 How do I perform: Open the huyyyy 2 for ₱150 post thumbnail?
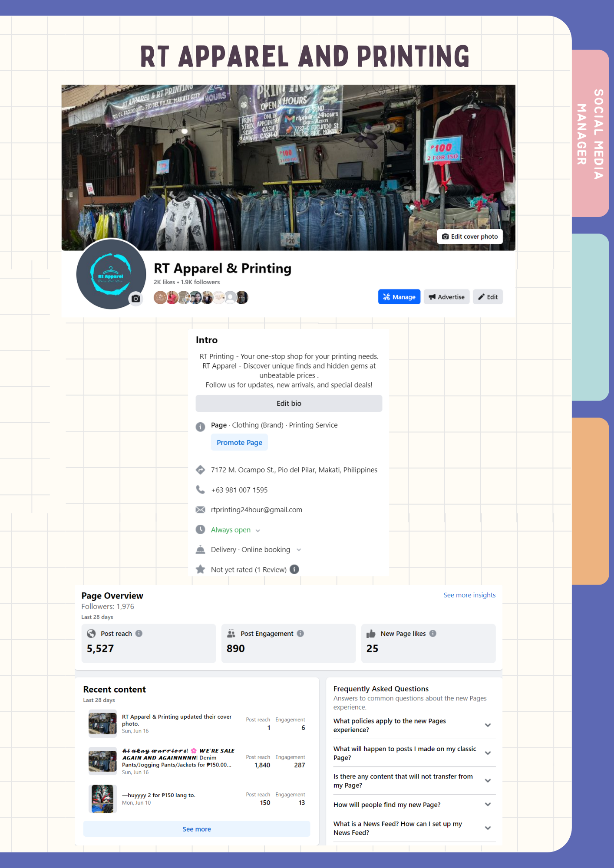pos(102,799)
